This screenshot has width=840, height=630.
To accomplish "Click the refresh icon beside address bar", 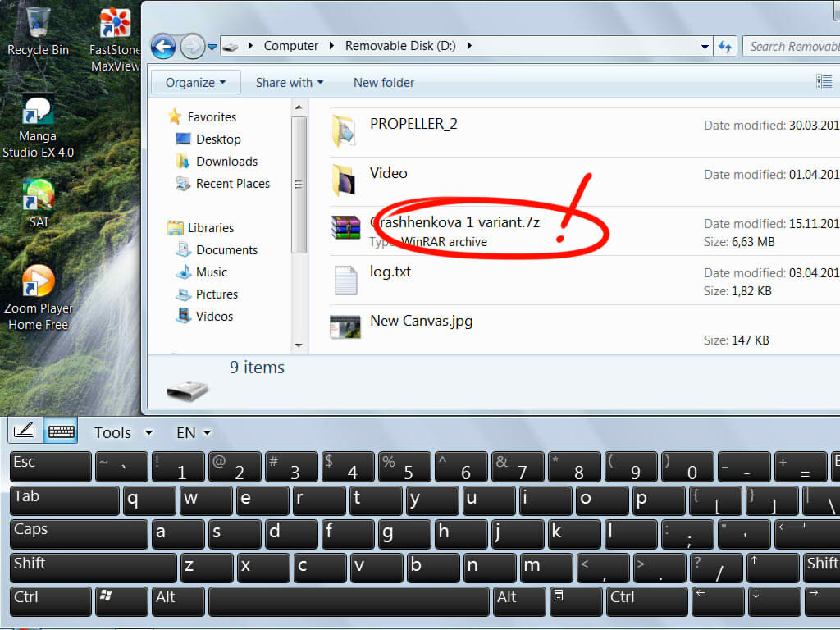I will [725, 47].
